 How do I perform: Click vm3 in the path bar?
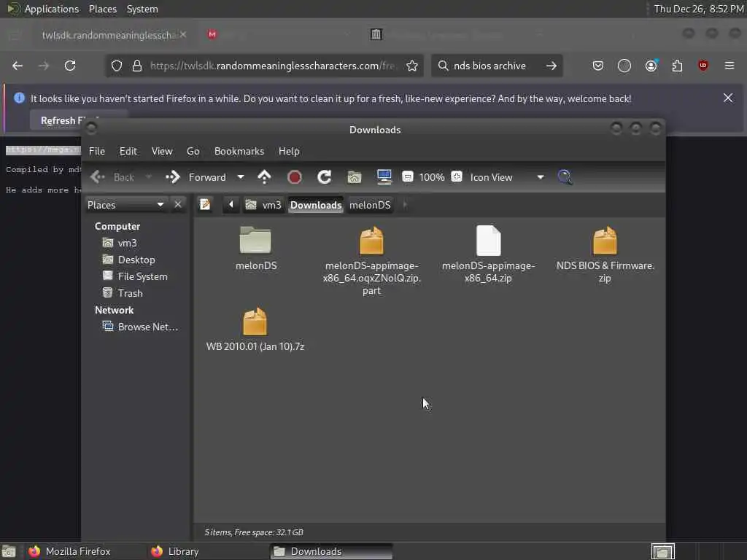(264, 205)
